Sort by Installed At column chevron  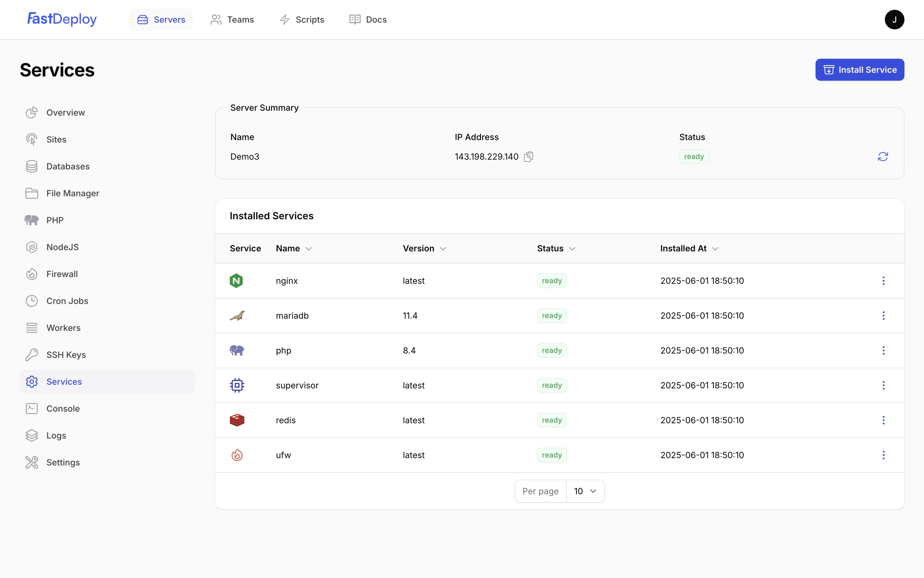click(715, 249)
